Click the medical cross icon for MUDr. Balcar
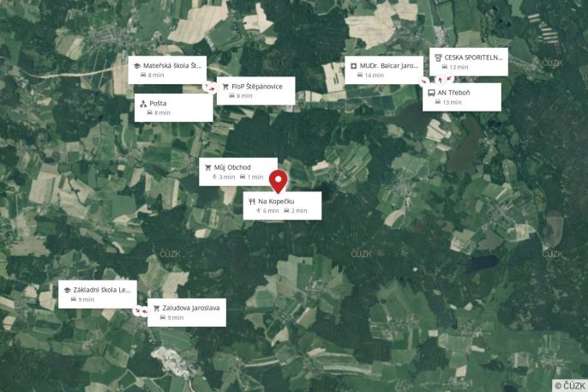Viewport: 588px width, 392px height. [353, 66]
